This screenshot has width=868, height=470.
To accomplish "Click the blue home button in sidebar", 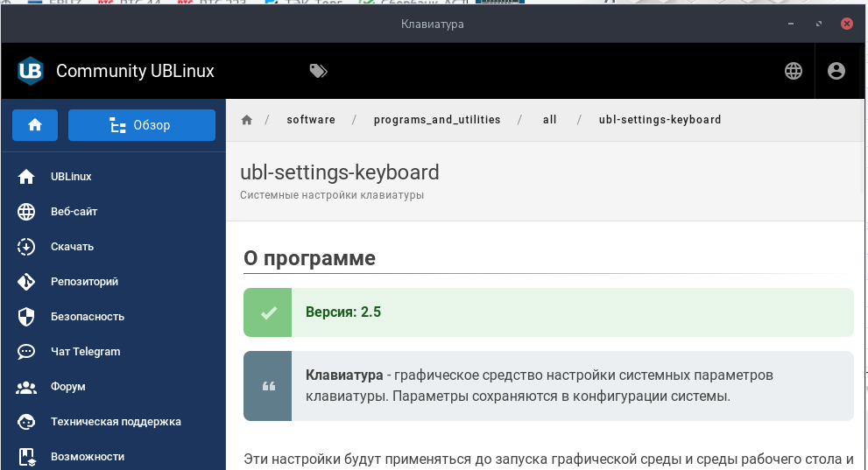I will pyautogui.click(x=35, y=125).
